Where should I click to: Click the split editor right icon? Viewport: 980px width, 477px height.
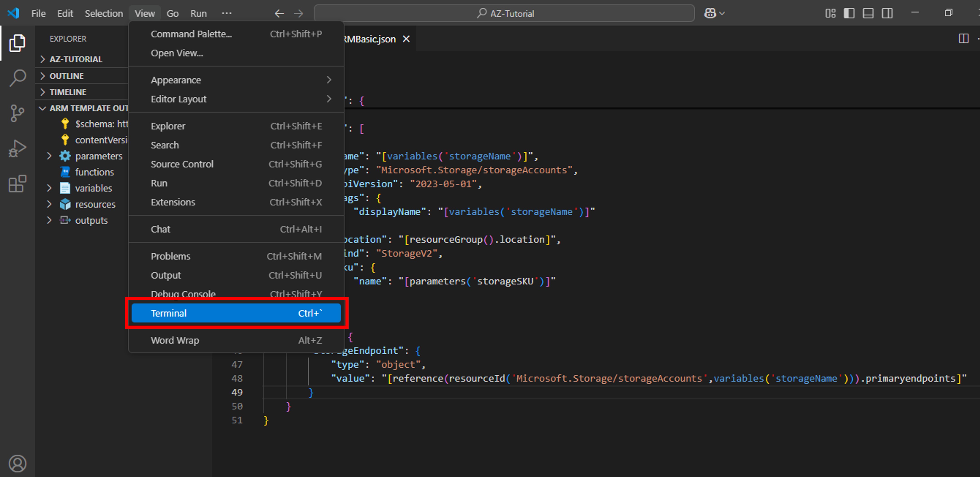(x=963, y=38)
